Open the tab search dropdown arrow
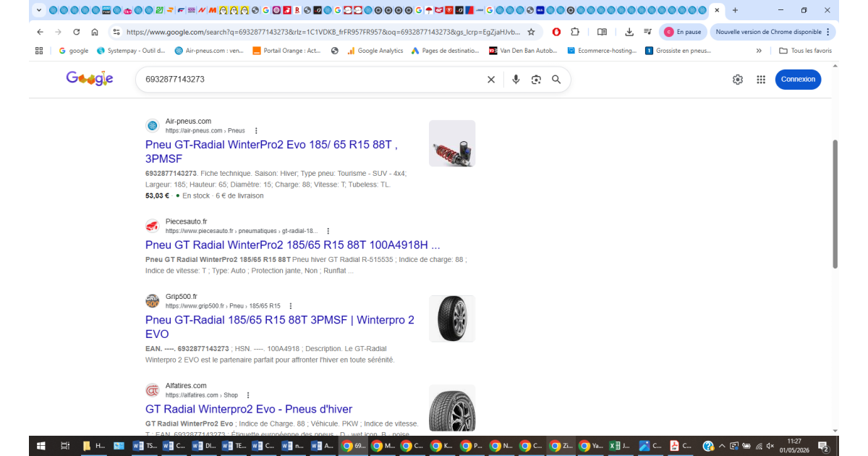 (38, 10)
